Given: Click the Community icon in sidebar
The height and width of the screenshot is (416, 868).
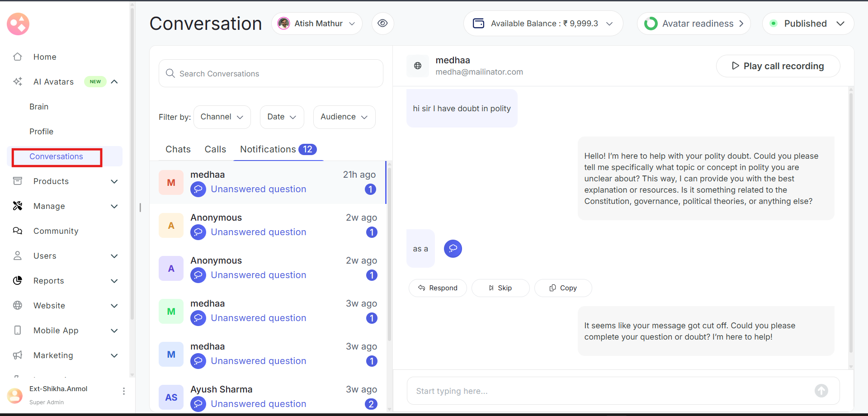Looking at the screenshot, I should coord(18,231).
